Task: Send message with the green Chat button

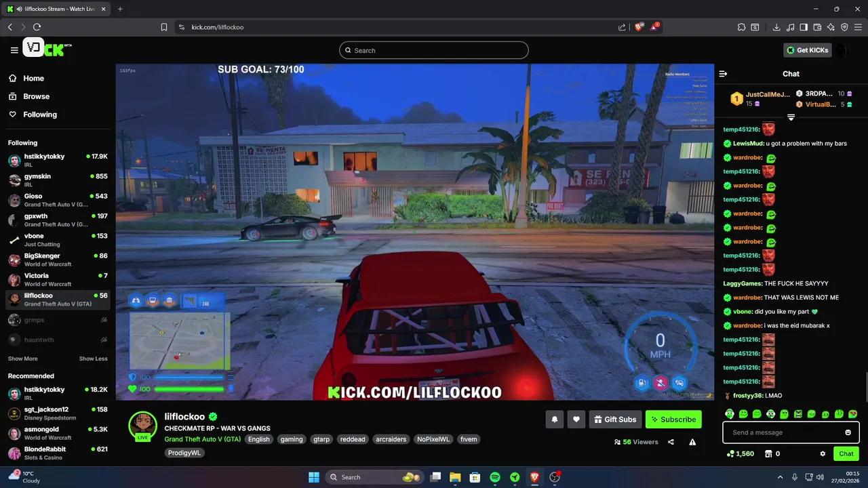Action: [846, 454]
